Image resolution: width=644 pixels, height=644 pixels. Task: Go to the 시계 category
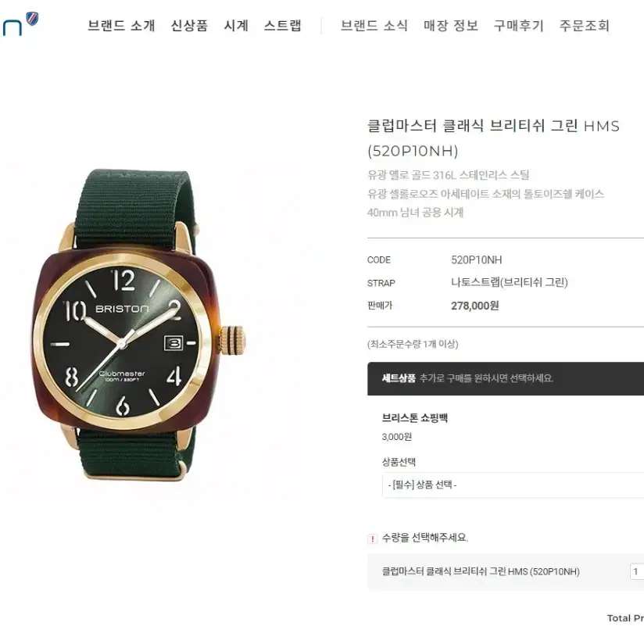coord(236,26)
